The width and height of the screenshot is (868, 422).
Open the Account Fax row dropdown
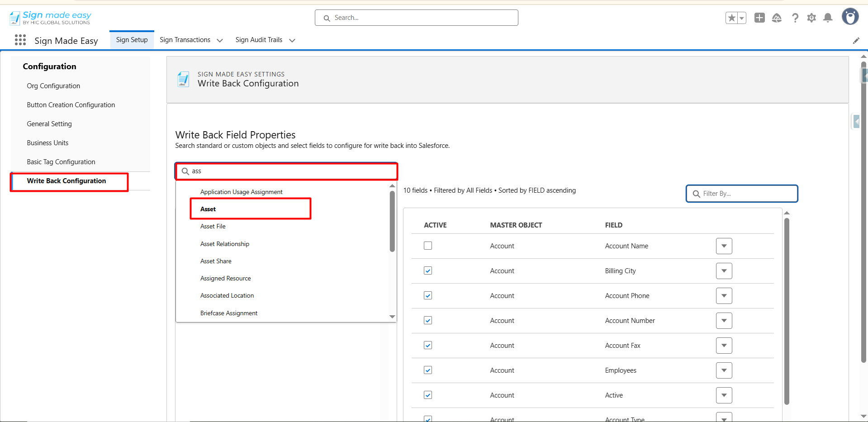click(724, 346)
